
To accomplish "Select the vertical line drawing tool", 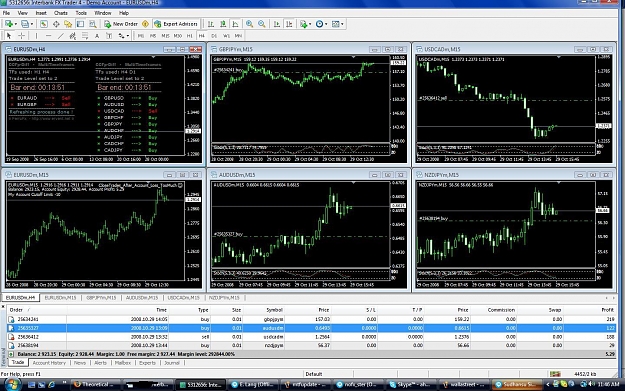I will click(36, 36).
